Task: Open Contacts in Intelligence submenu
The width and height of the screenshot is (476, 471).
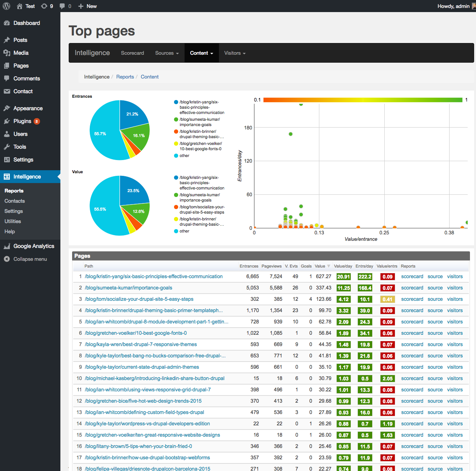Action: [15, 201]
